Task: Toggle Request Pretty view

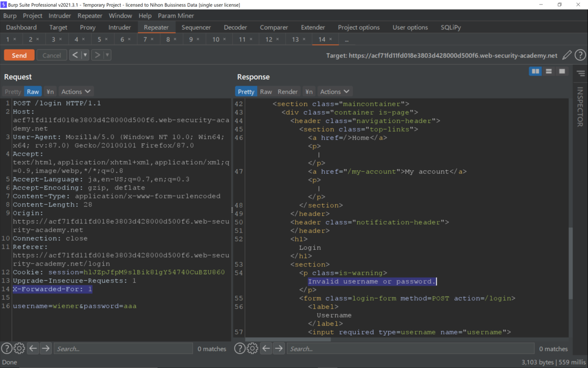Action: [13, 92]
